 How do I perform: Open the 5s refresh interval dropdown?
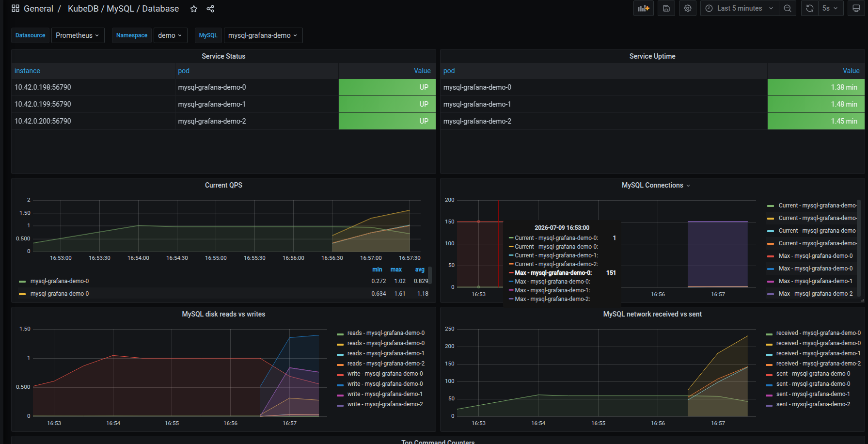point(831,8)
